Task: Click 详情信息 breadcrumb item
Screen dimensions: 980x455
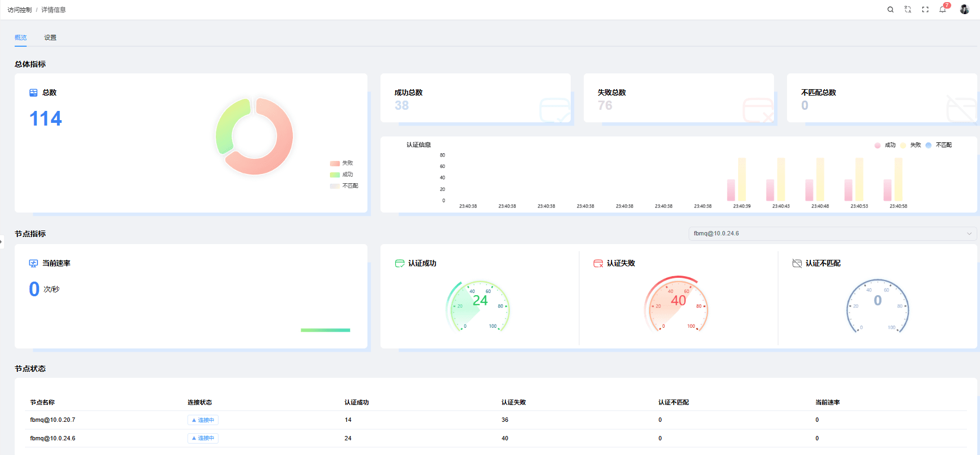Action: [53, 10]
